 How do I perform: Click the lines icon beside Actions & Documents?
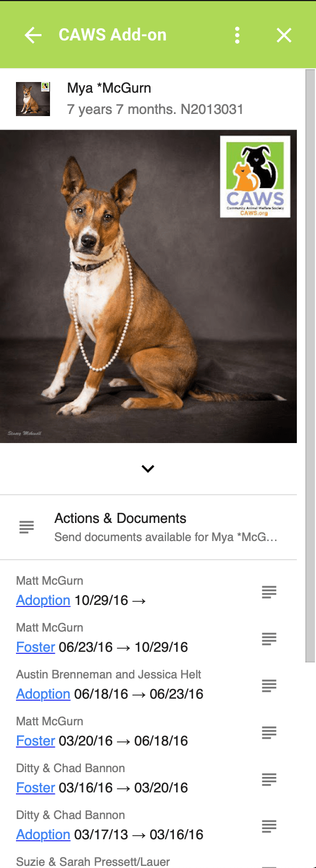(x=27, y=527)
